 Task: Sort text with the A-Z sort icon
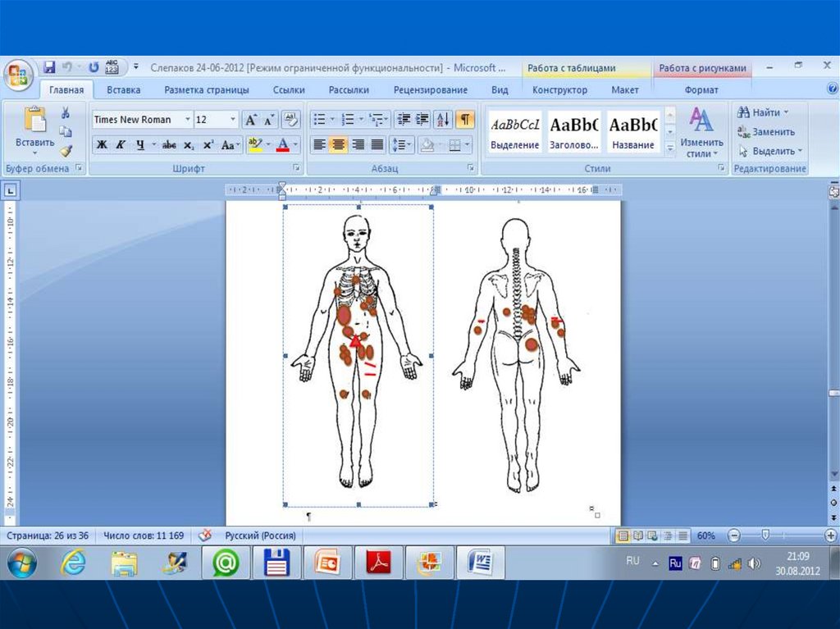click(443, 119)
